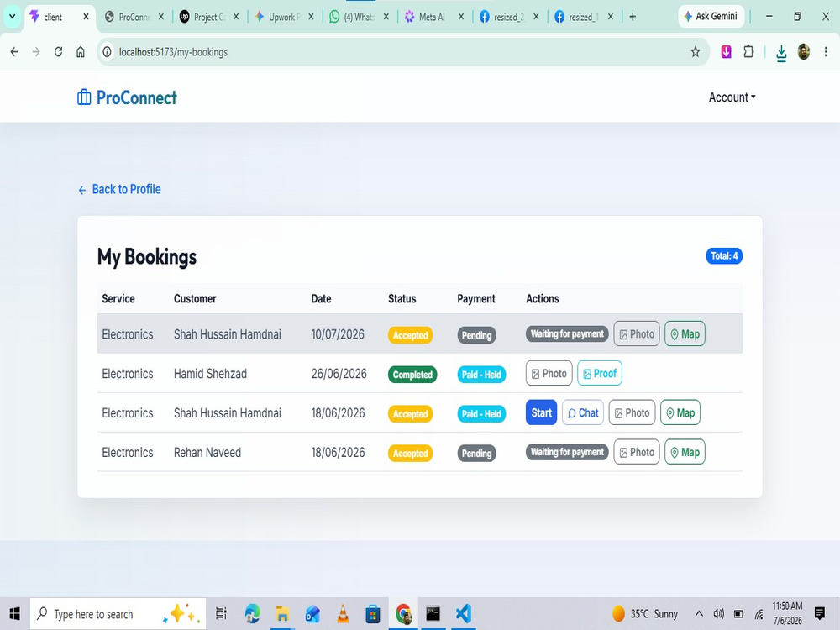The image size is (840, 630).
Task: Open the Account dropdown menu
Action: coord(732,97)
